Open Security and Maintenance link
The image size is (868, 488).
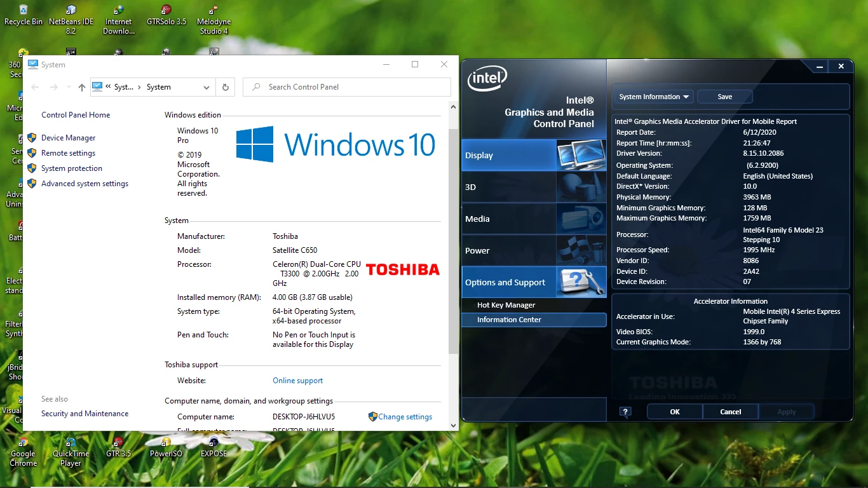click(85, 414)
